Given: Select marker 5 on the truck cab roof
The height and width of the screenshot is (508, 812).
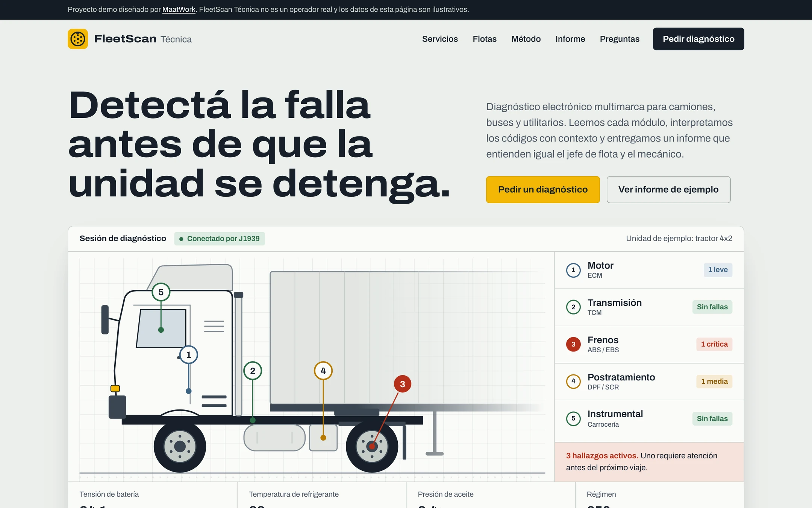Looking at the screenshot, I should click(161, 292).
